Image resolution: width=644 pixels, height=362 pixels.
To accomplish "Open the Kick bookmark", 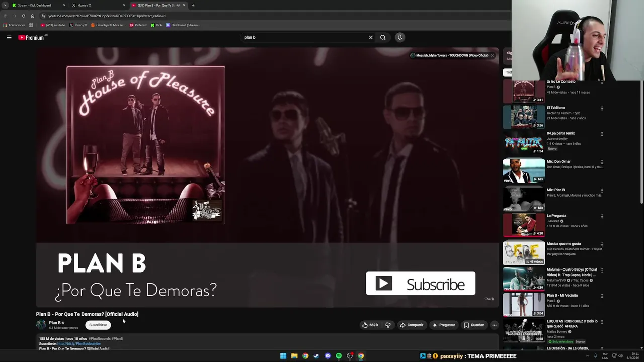I will tap(157, 25).
